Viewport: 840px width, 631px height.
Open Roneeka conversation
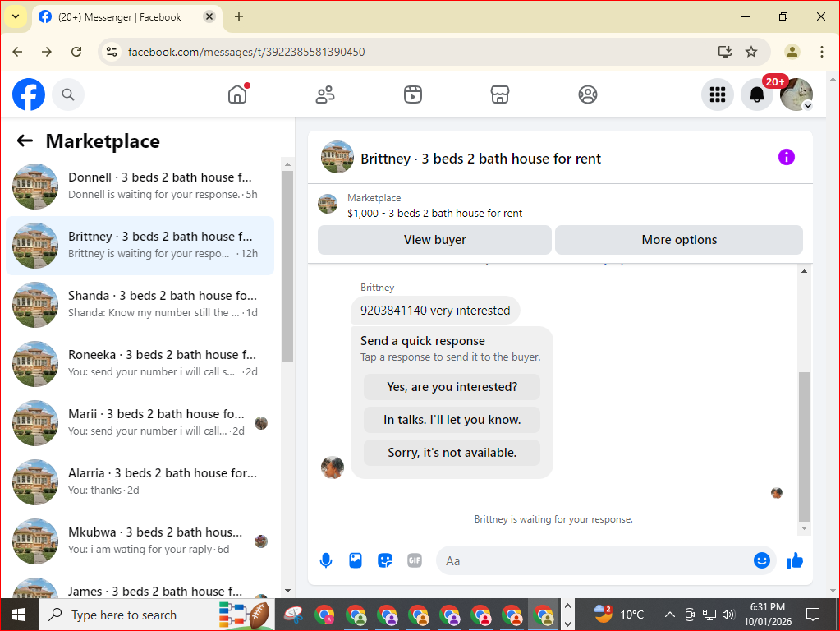click(140, 363)
